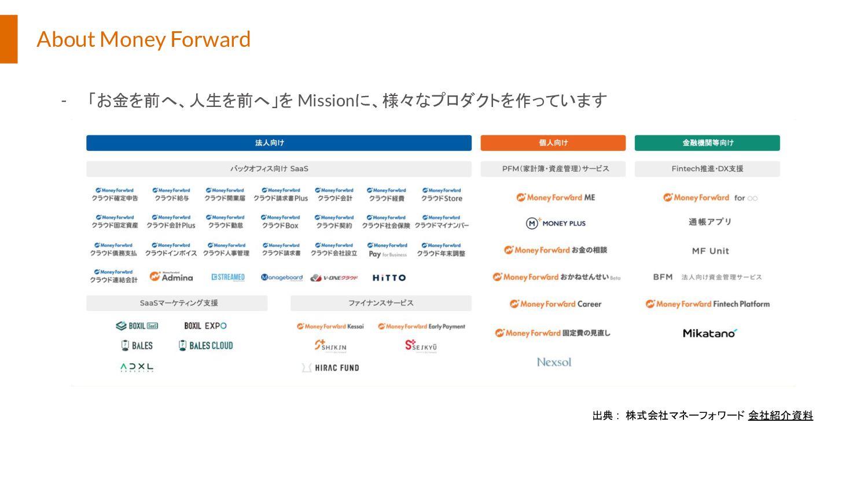Click the V-ONE クラウド logo
The image size is (868, 488).
point(334,278)
